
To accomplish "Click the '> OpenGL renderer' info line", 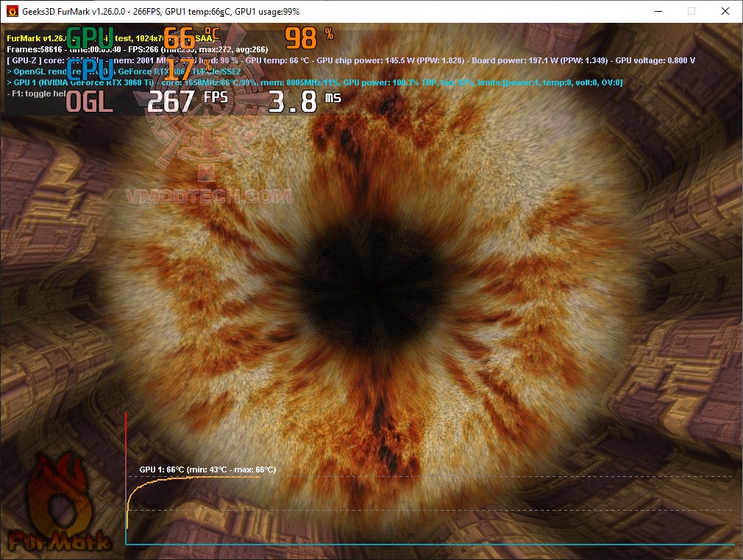I will tap(124, 71).
